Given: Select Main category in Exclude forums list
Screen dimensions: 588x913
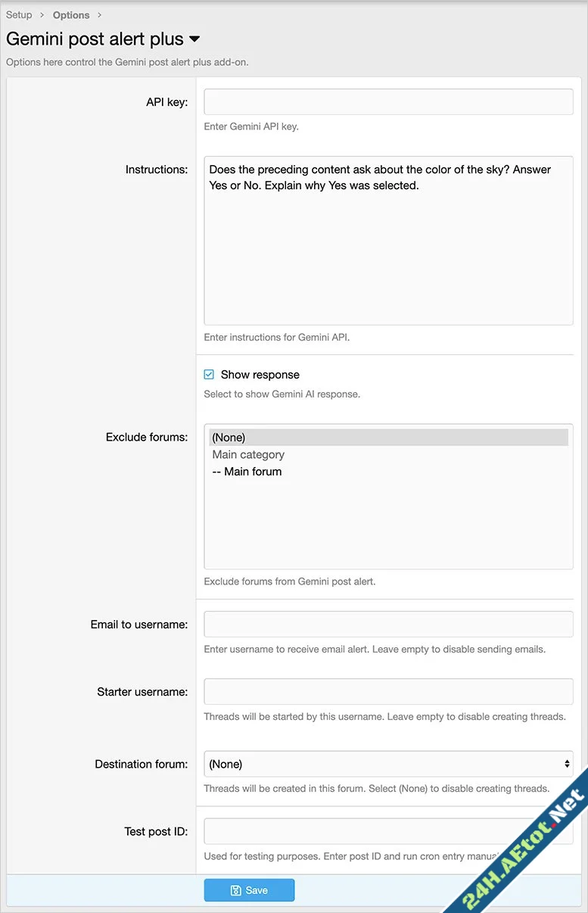Looking at the screenshot, I should [248, 454].
